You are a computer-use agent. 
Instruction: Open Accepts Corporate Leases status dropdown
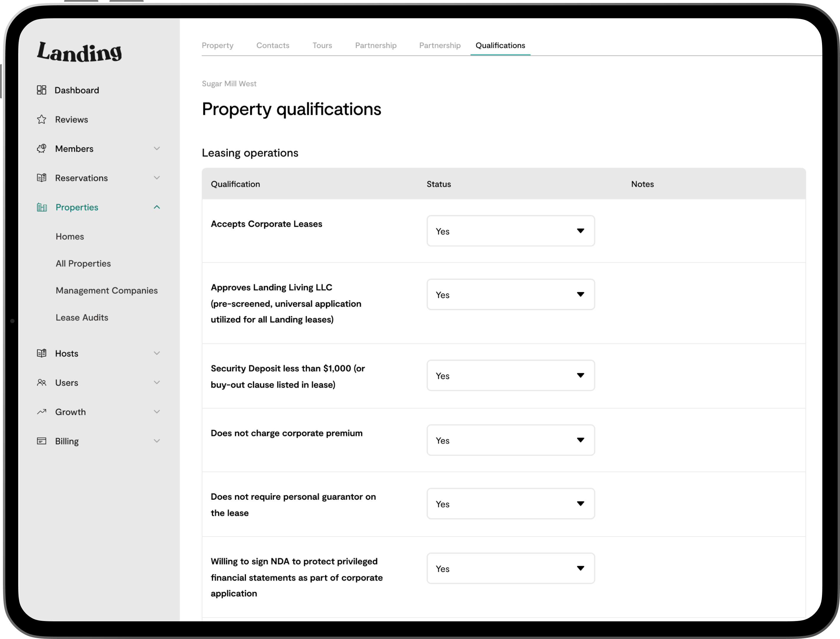point(510,231)
